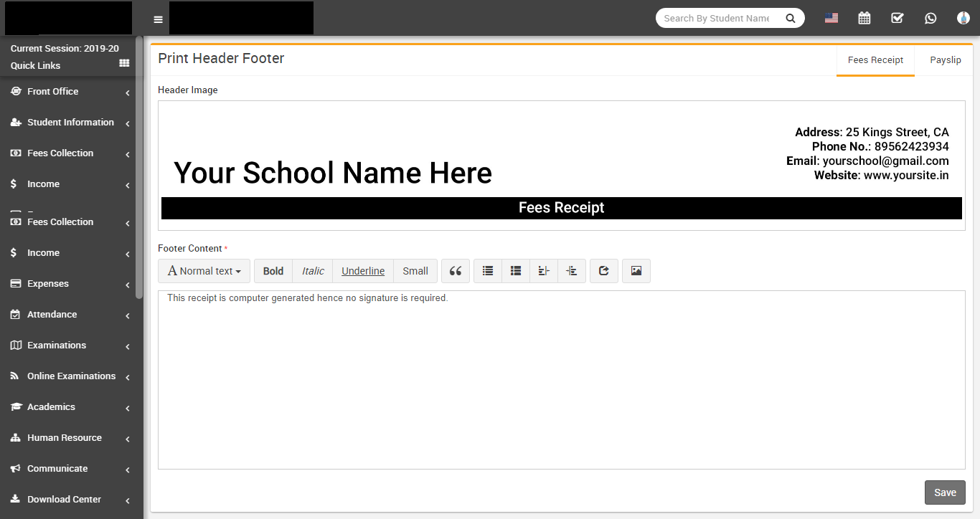980x519 pixels.
Task: Toggle Bold formatting in footer editor
Action: tap(273, 271)
